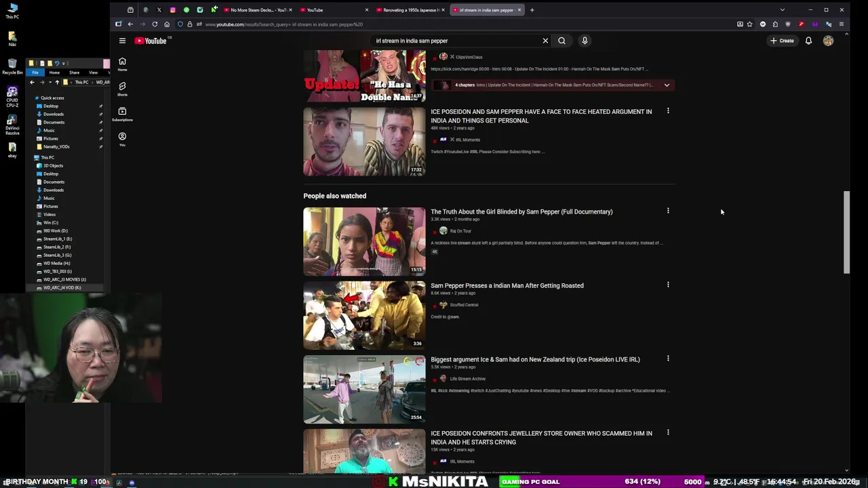Open ICE POSEIDON CONFRONTS JEWELLERY STORE OWNER title

pos(541,438)
